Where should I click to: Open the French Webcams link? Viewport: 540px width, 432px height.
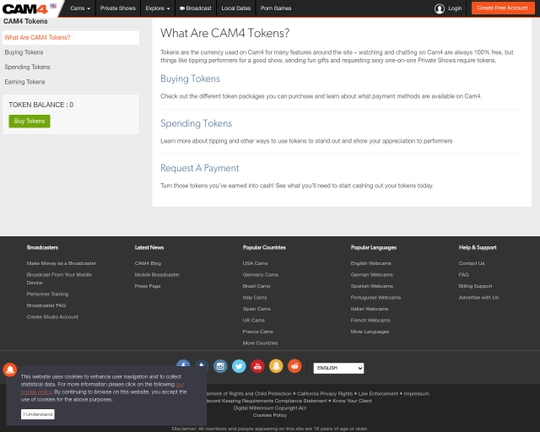tap(370, 320)
